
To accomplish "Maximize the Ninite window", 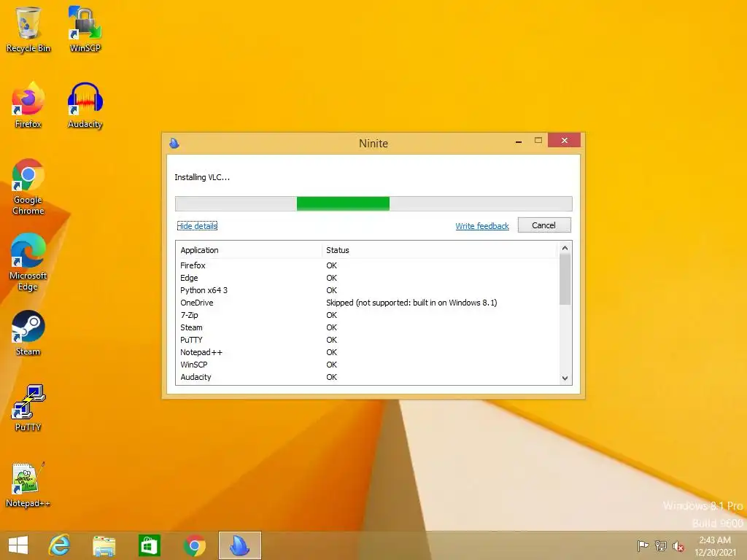I will (538, 140).
